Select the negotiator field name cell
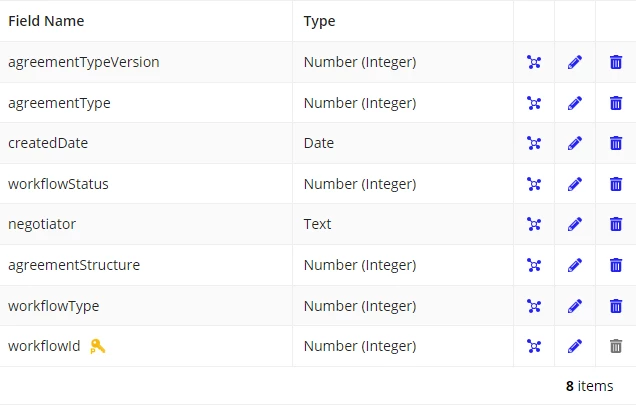The image size is (636, 405). [146, 224]
